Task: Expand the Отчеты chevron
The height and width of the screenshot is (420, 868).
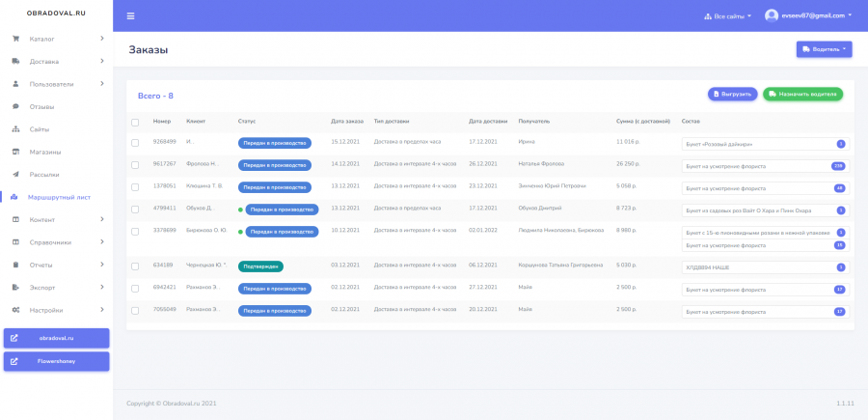Action: pos(102,265)
